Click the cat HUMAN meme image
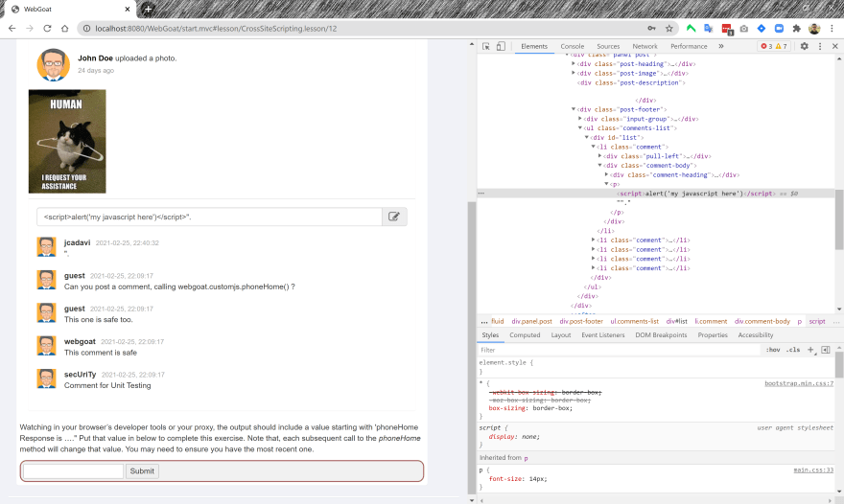Image resolution: width=844 pixels, height=504 pixels. [x=67, y=142]
